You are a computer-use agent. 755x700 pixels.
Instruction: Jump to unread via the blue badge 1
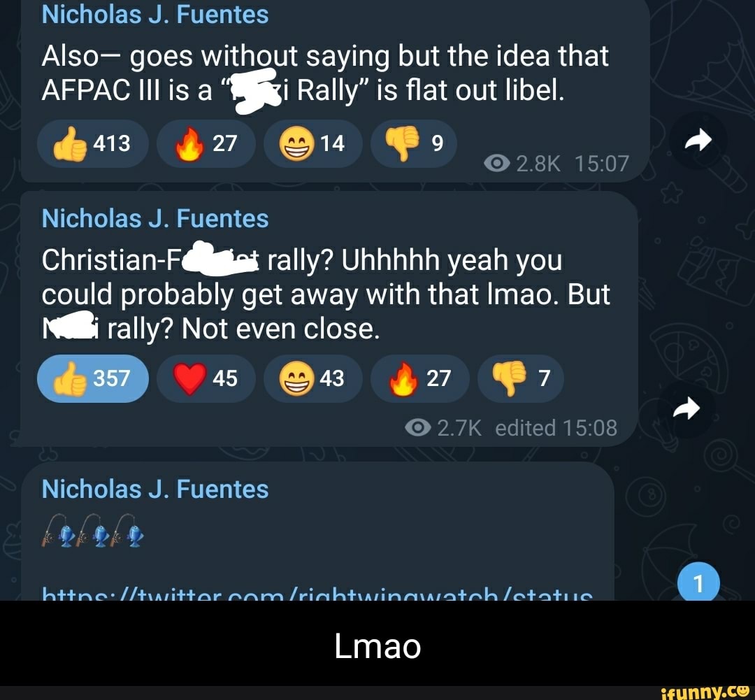coord(698,582)
